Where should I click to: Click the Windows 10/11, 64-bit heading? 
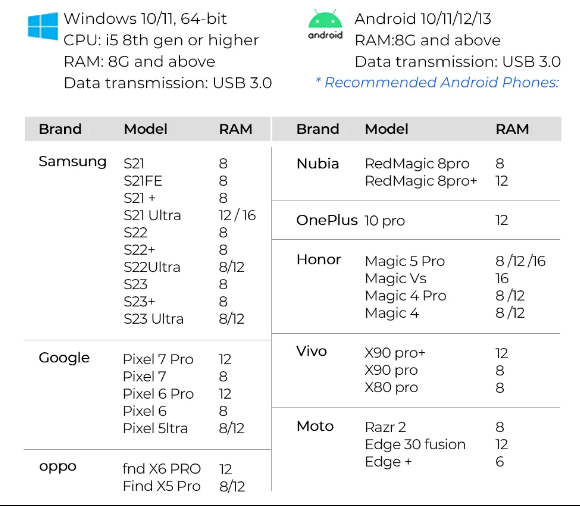145,18
